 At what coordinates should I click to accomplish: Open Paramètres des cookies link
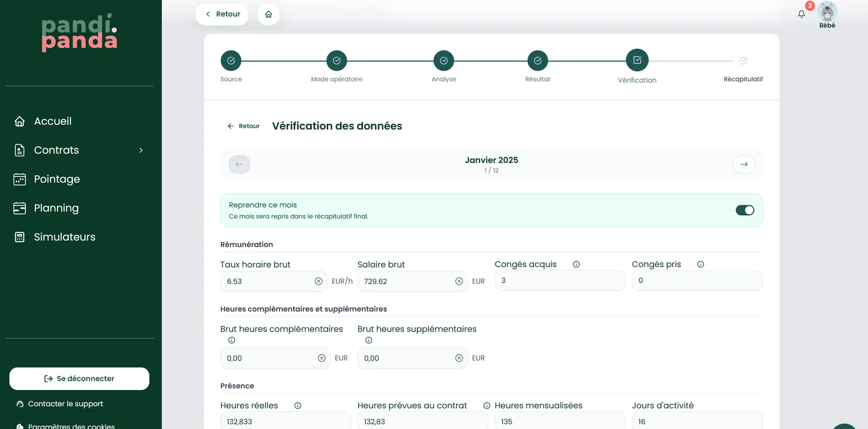[x=66, y=426]
